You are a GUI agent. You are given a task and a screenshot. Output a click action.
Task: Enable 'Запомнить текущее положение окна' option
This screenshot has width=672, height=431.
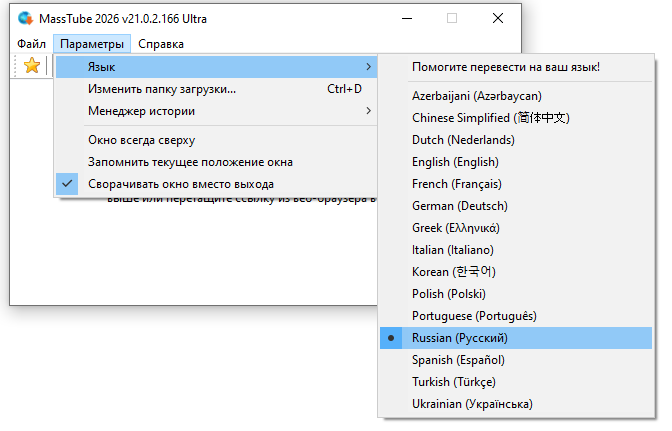pyautogui.click(x=190, y=162)
